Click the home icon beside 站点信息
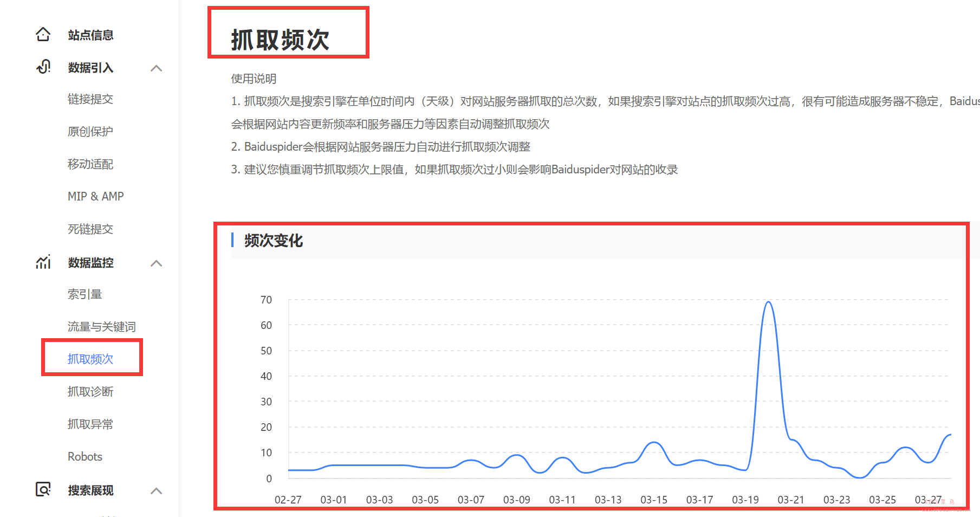The height and width of the screenshot is (517, 980). coord(43,35)
